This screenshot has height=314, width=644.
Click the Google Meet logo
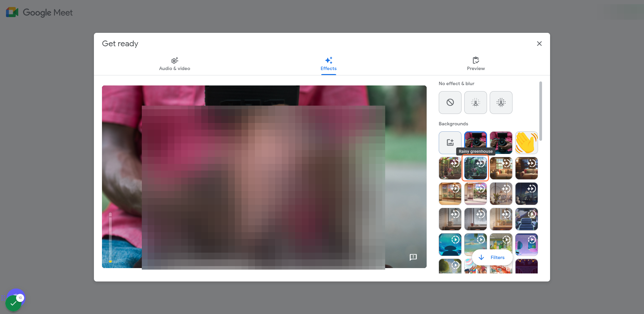pos(39,12)
